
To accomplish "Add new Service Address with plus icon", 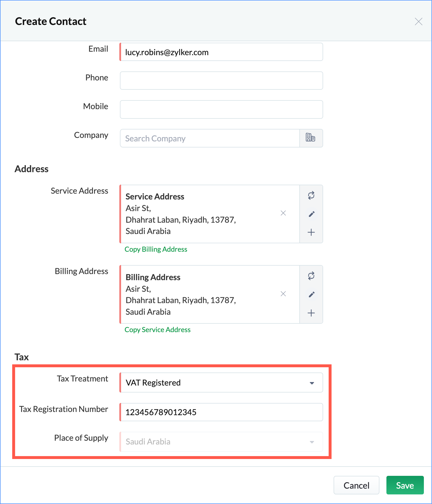I will click(x=311, y=232).
